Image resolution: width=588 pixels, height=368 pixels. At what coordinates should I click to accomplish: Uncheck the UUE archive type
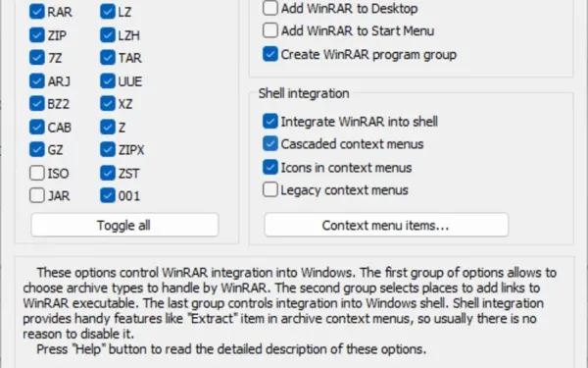pos(108,81)
